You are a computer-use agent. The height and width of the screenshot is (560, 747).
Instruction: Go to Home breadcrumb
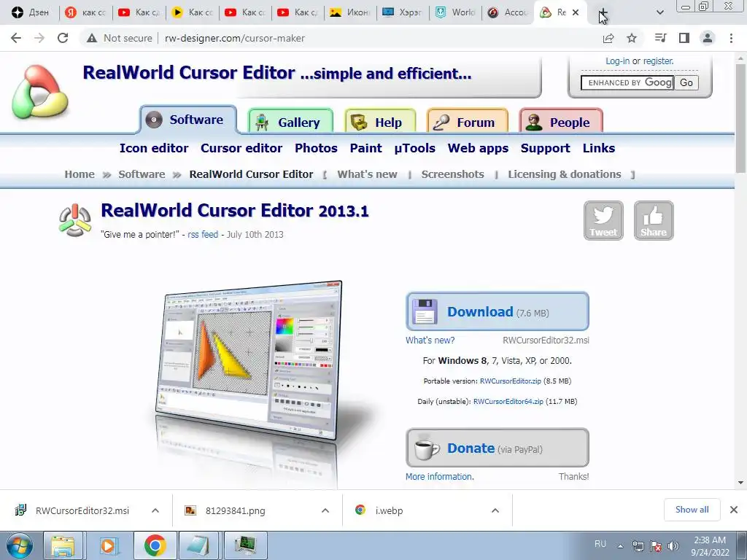(80, 174)
